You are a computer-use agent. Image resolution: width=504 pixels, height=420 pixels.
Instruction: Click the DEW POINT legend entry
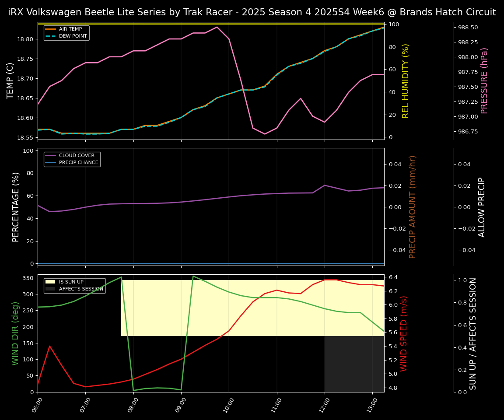coord(73,36)
